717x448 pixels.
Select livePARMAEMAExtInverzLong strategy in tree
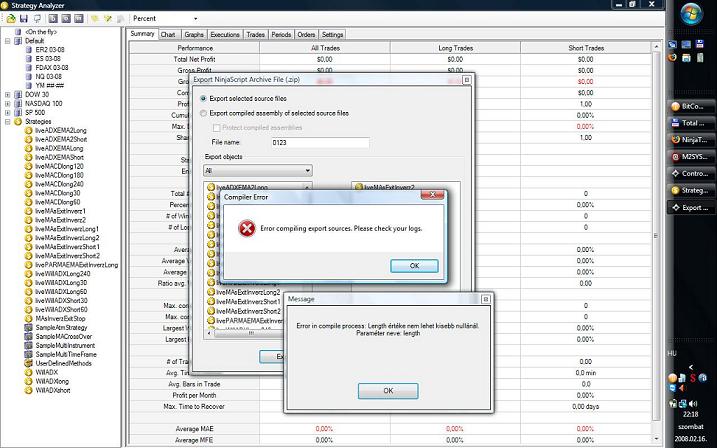76,265
